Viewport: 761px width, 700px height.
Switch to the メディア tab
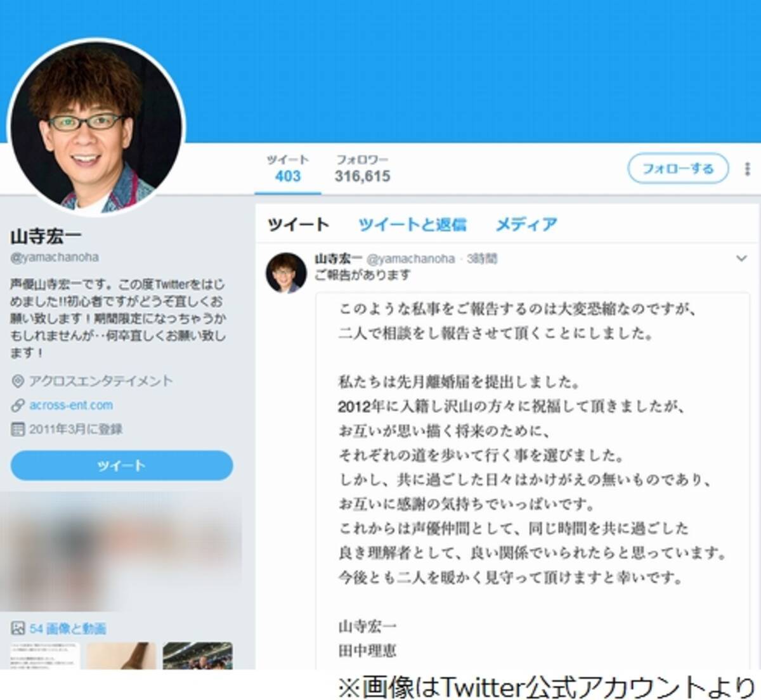click(526, 224)
